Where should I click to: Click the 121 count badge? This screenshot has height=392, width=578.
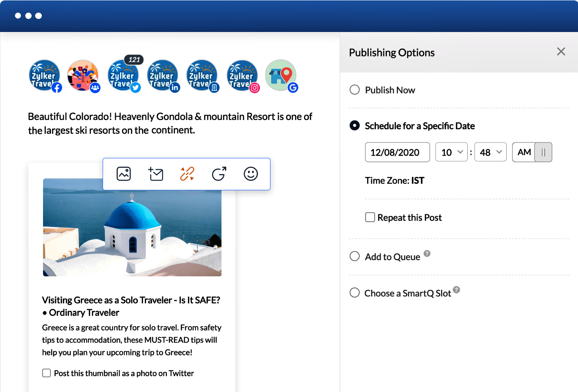[x=134, y=60]
